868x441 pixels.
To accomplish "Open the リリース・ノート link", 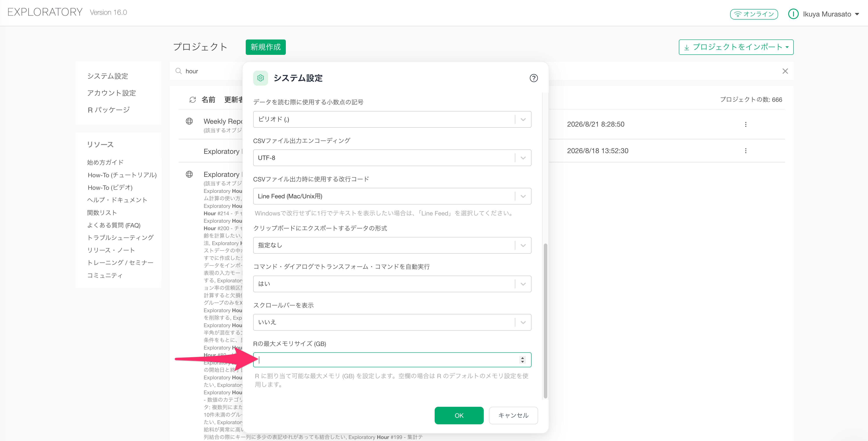I will 111,250.
